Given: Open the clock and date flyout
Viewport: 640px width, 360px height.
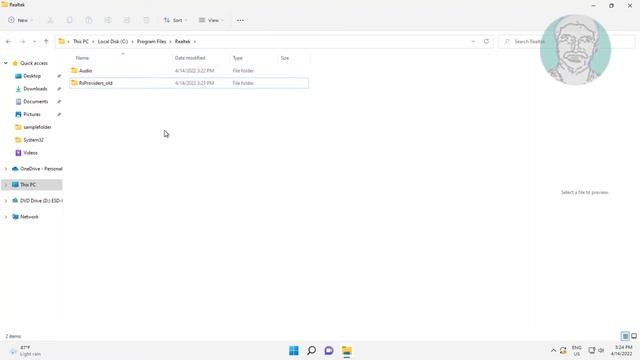Looking at the screenshot, I should pos(622,351).
